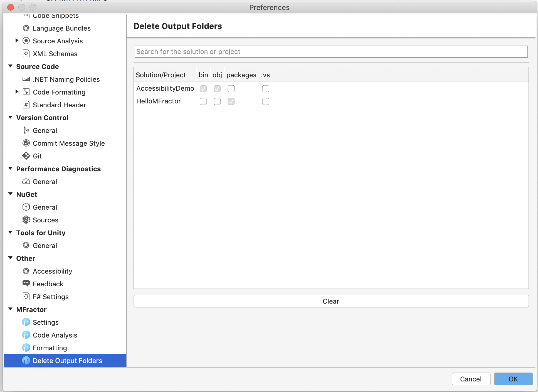Viewport: 538px width, 392px height.
Task: Click the Clear button
Action: coord(331,301)
